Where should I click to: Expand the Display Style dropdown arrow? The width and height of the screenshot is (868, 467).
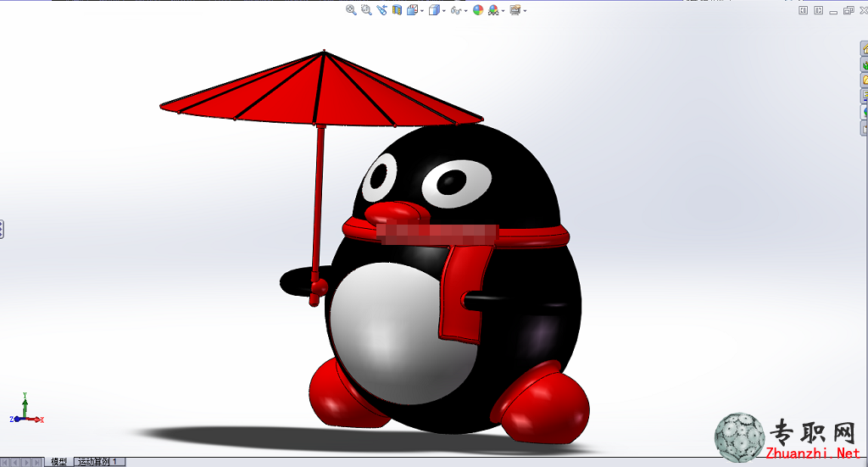coord(444,11)
